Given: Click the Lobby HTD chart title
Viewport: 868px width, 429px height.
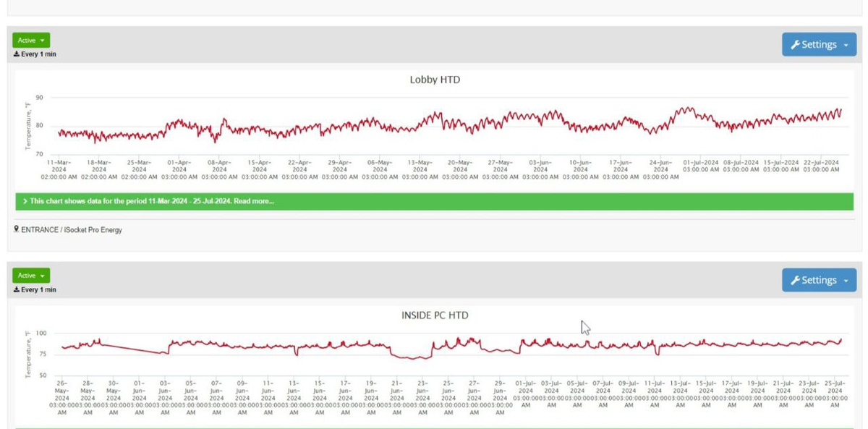Looking at the screenshot, I should tap(435, 80).
